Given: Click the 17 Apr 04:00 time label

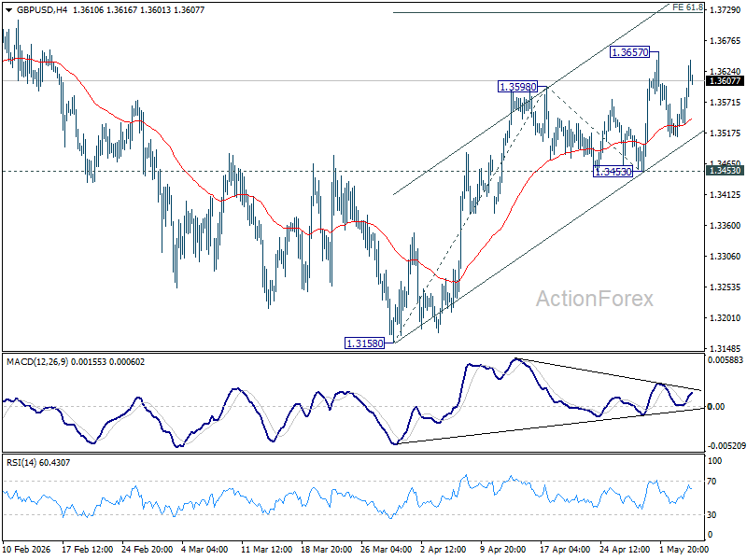Looking at the screenshot, I should (x=566, y=550).
